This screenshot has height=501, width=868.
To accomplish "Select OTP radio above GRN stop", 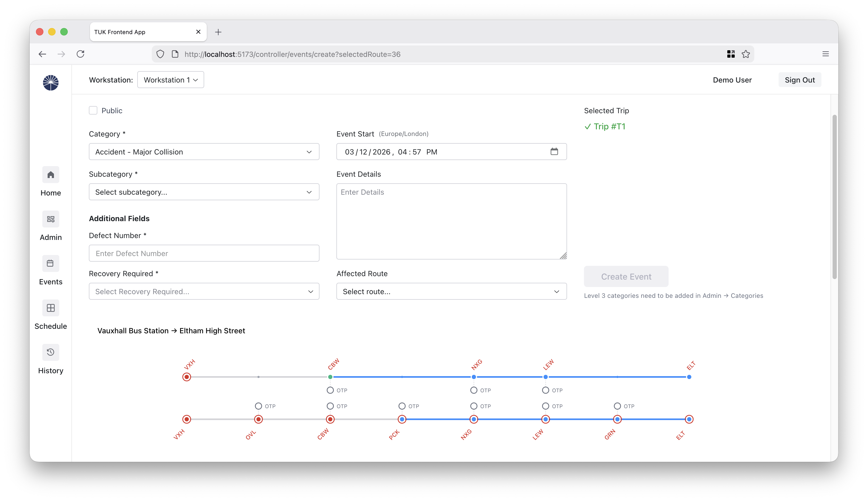I will click(x=617, y=406).
